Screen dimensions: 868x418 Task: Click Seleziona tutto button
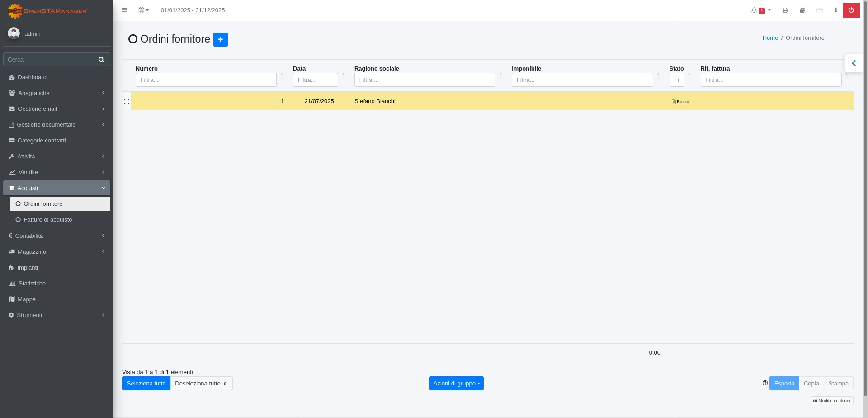146,384
